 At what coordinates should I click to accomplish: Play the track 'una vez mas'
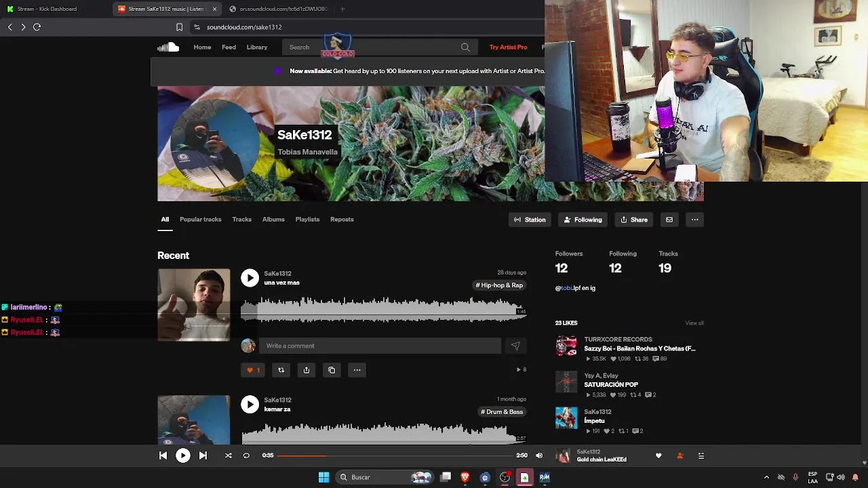tap(250, 278)
